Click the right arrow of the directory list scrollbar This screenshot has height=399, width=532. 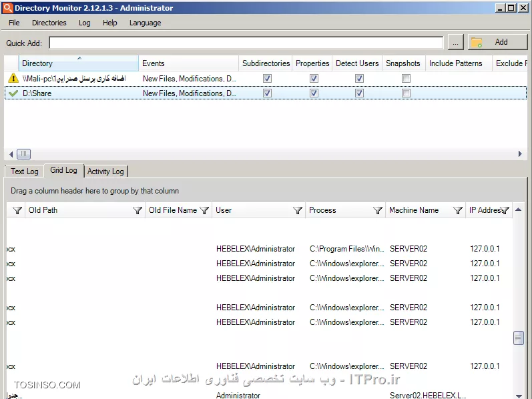click(520, 154)
